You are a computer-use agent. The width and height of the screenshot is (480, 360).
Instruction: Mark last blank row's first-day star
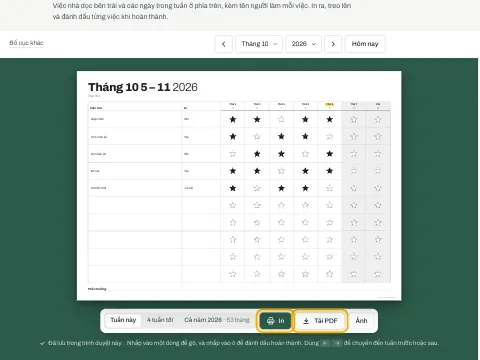[x=233, y=274]
